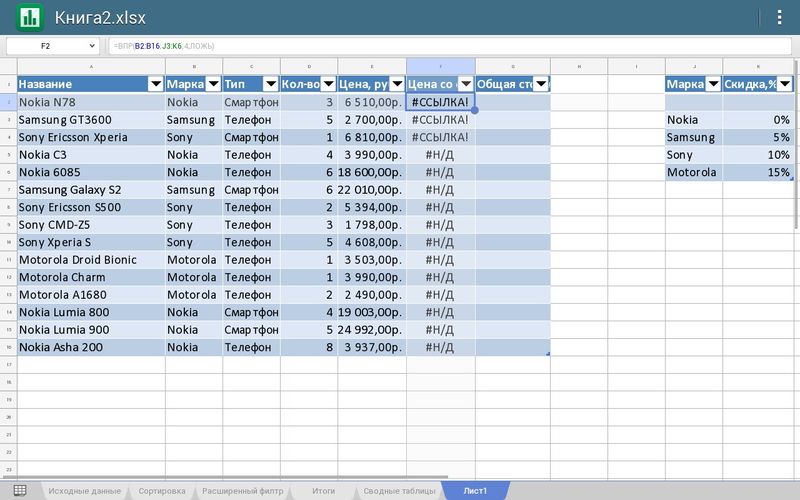
Task: Expand the cell name box dropdown
Action: click(x=93, y=46)
